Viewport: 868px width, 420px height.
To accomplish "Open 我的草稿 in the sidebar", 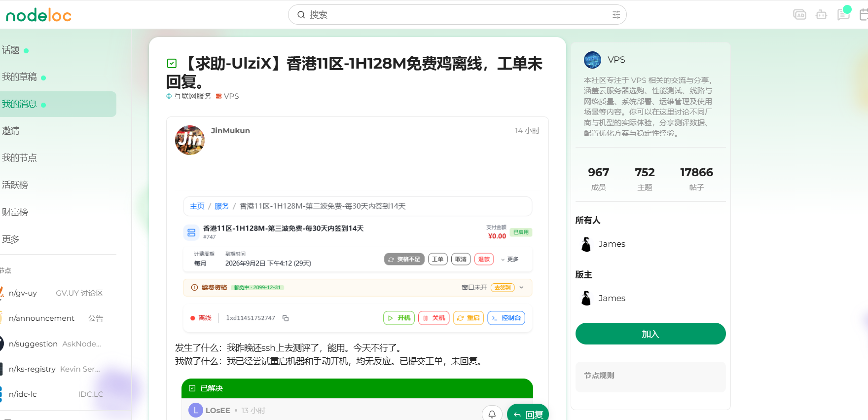I will point(19,77).
